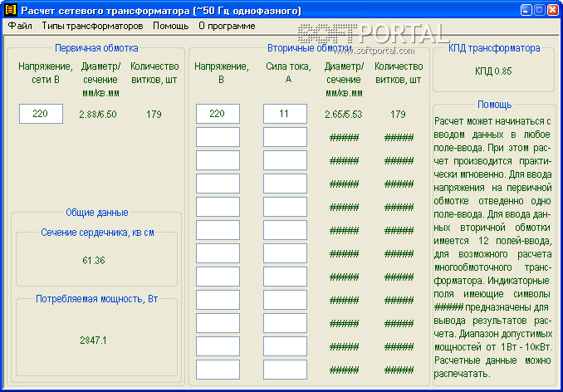This screenshot has height=392, width=563.
Task: Click eighth-row secondary current input field
Action: tap(285, 277)
